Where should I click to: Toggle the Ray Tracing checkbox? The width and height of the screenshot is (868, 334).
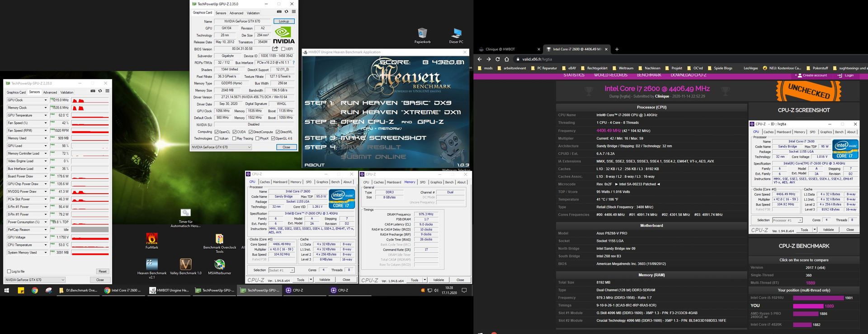click(x=234, y=138)
